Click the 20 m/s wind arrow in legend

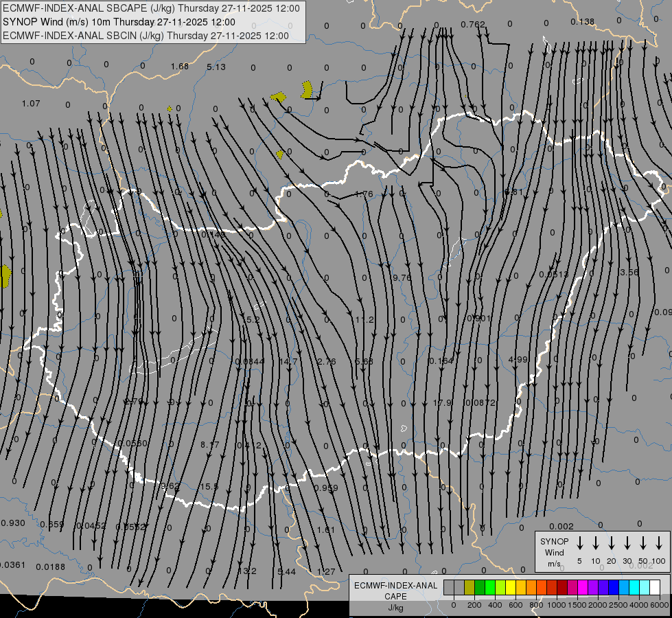[612, 543]
